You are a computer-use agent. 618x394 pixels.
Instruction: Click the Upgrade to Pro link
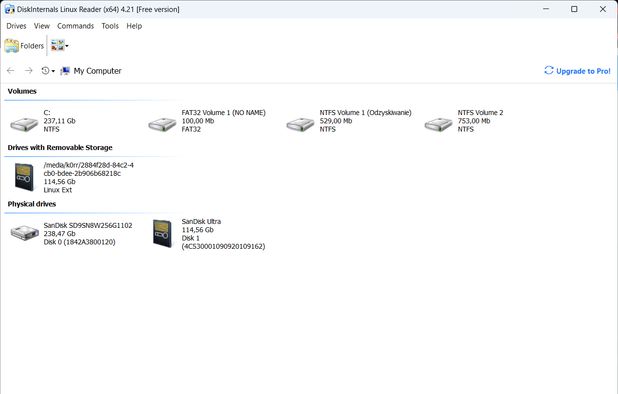pos(583,71)
